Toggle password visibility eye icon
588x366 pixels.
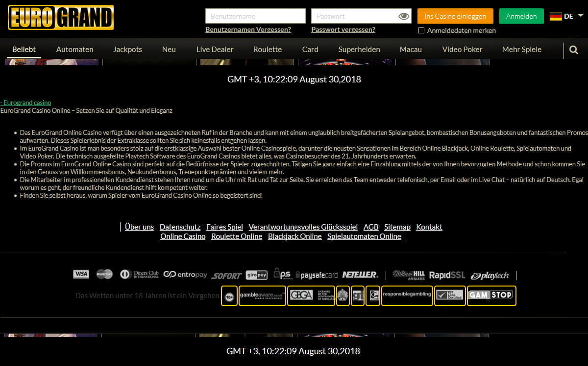[404, 16]
